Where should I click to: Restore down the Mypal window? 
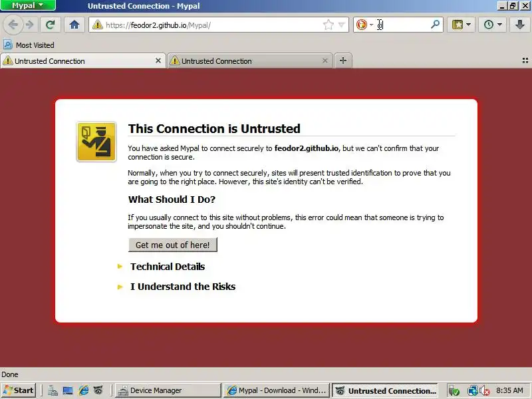coord(513,6)
